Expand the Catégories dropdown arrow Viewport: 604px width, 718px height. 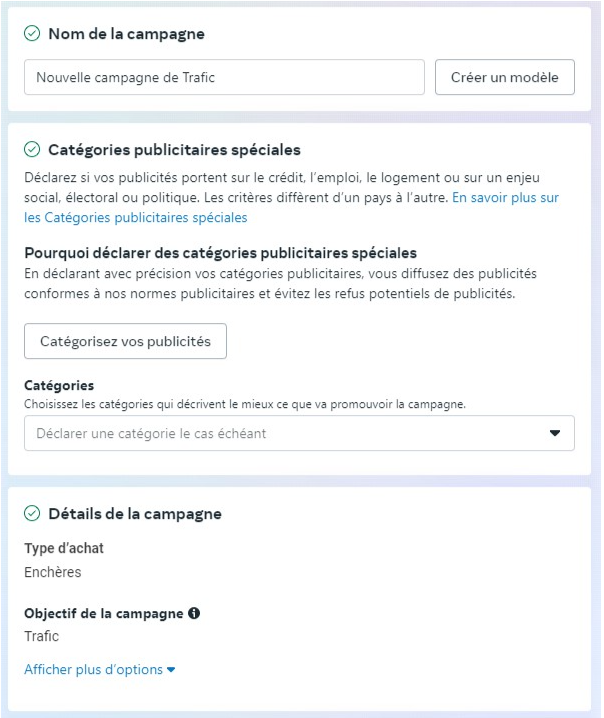pyautogui.click(x=555, y=434)
